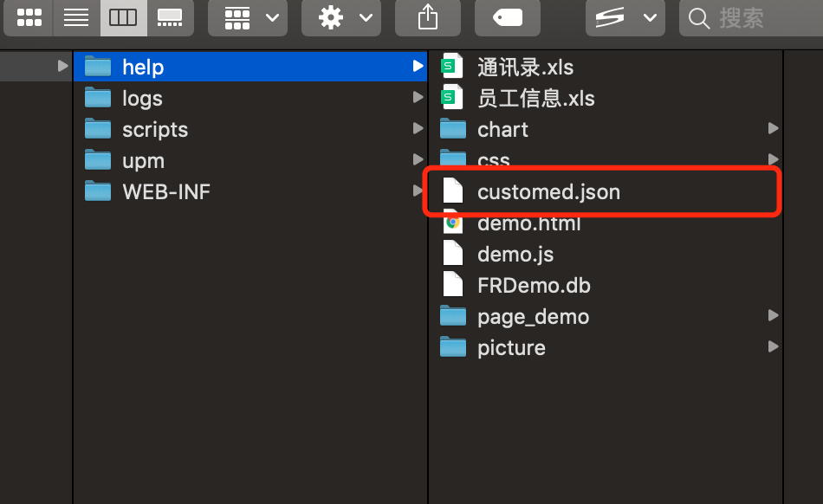The image size is (823, 504).
Task: Expand the chart folder arrow
Action: (773, 129)
